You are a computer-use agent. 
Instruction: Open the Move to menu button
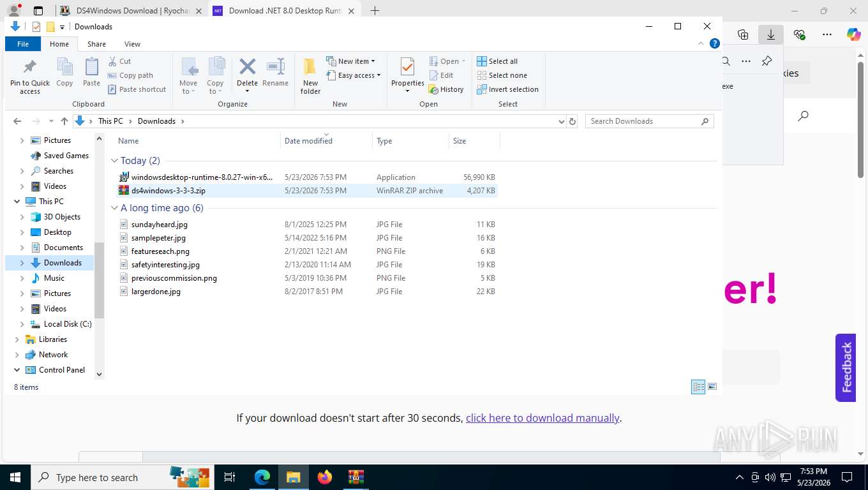(x=188, y=76)
